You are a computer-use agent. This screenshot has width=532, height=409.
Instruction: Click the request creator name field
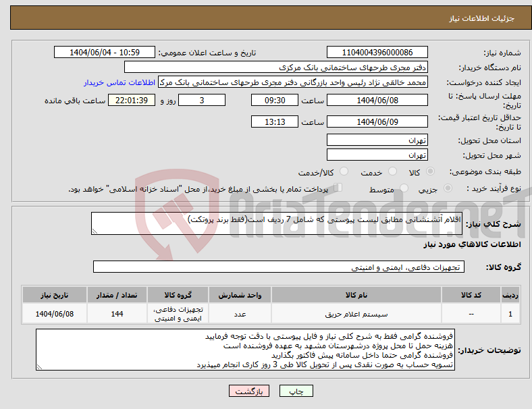pyautogui.click(x=293, y=82)
